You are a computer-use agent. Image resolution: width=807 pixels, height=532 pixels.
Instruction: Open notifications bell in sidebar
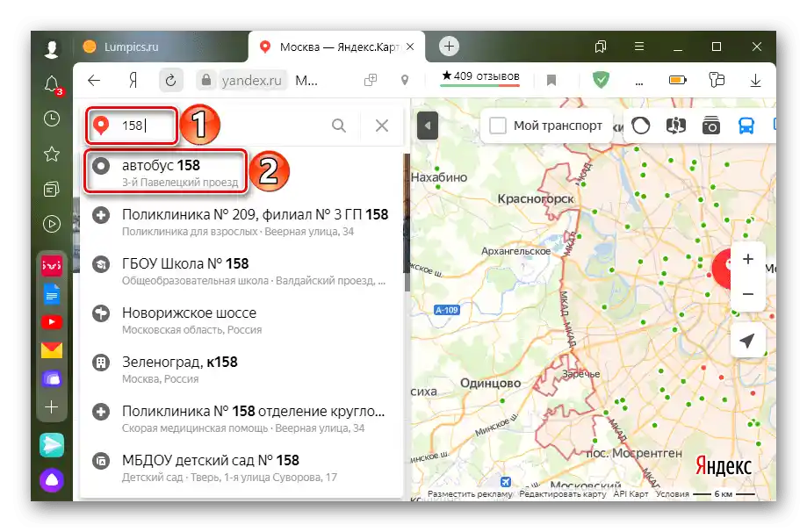(x=53, y=85)
